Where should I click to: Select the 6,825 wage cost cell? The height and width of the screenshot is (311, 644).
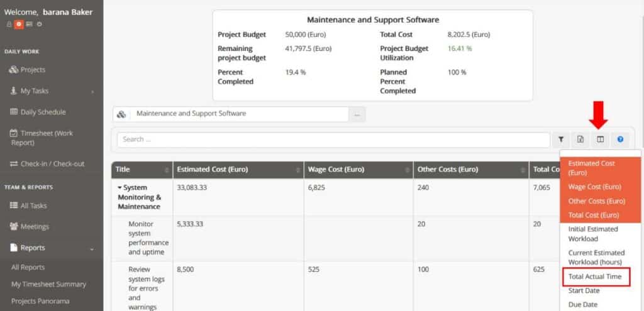358,197
